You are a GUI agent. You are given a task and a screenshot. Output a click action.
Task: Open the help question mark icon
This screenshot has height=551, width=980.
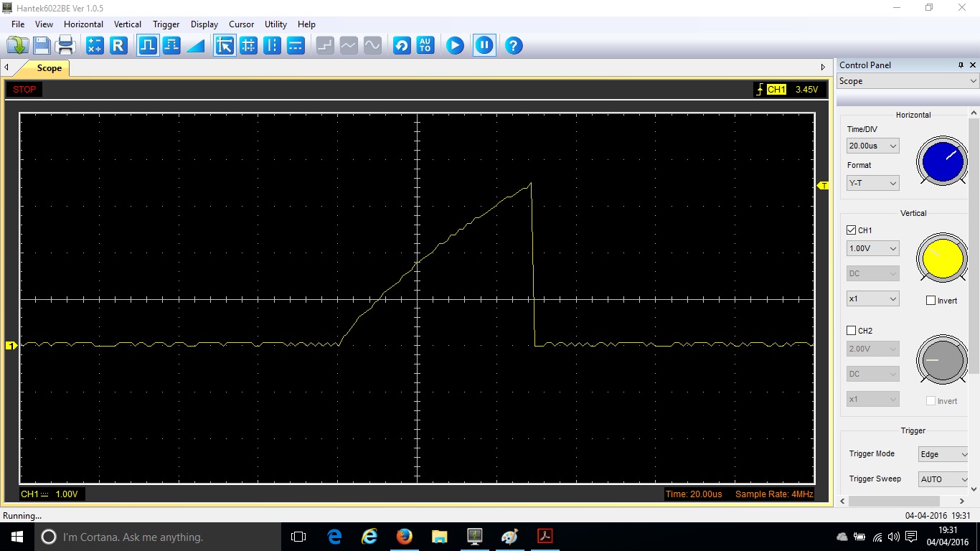pos(513,46)
